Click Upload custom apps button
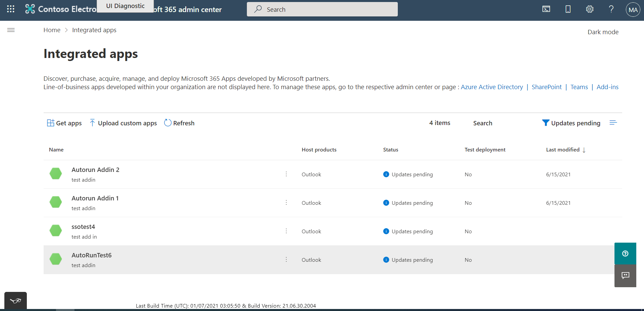 [123, 123]
